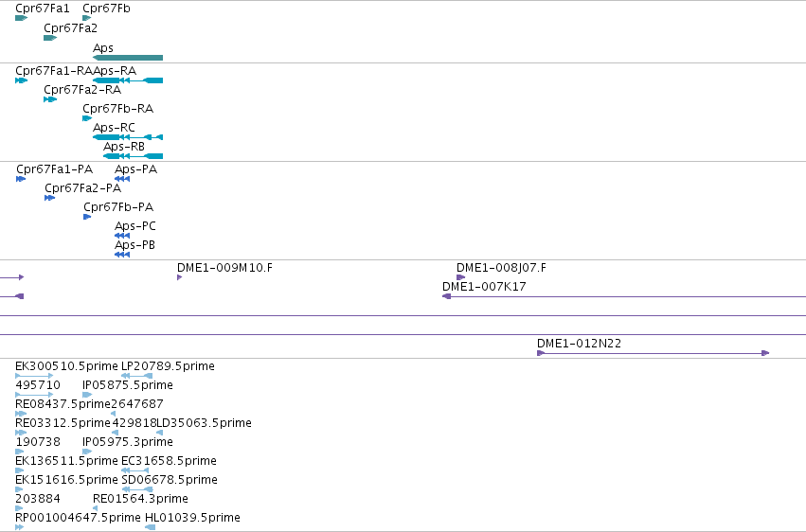Viewport: 806px width, 532px height.
Task: Choose the 429818 feature label
Action: [x=134, y=423]
